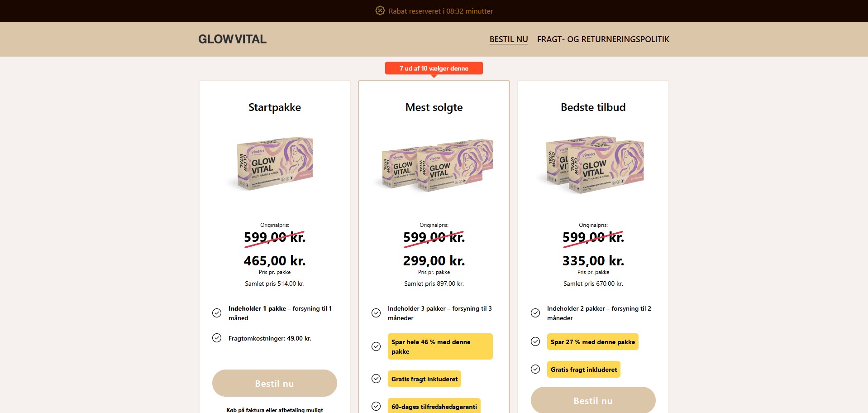This screenshot has width=868, height=413.
Task: Click checkmark icon beside 'Indeholder 3 pakker'
Action: tap(376, 313)
